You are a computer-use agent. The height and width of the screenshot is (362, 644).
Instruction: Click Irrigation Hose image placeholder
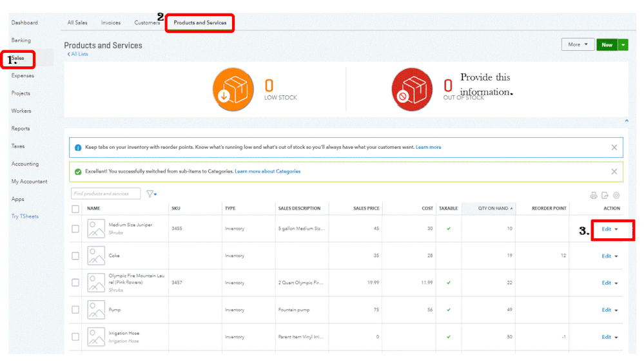point(96,337)
